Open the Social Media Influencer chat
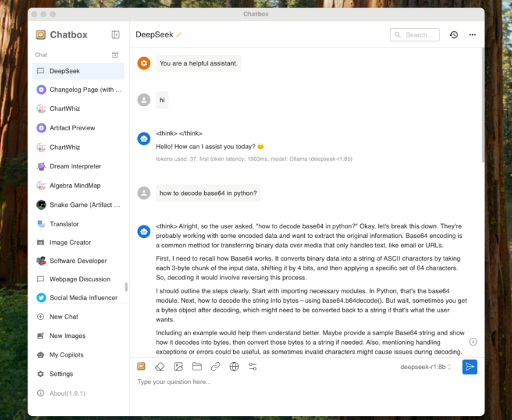 (78, 298)
